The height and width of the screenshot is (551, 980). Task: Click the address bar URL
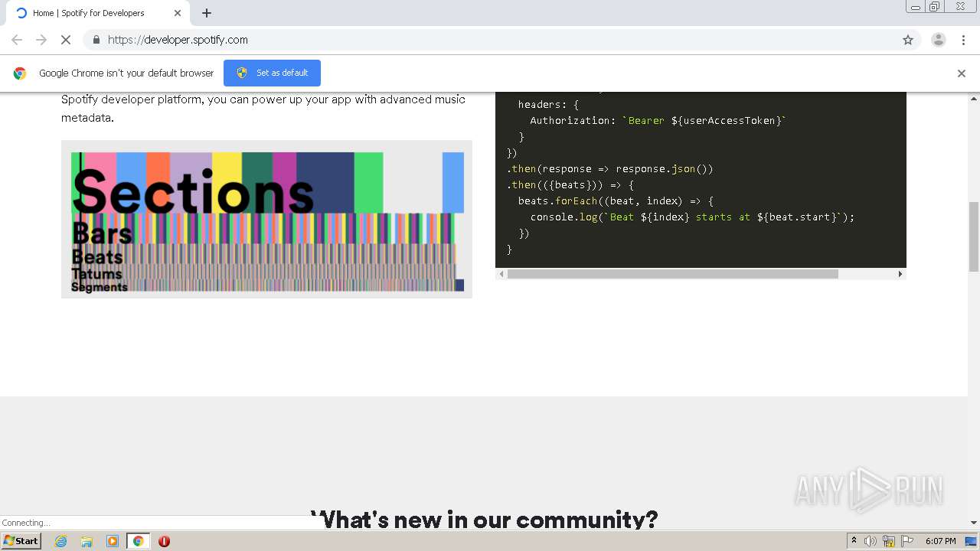click(x=178, y=40)
